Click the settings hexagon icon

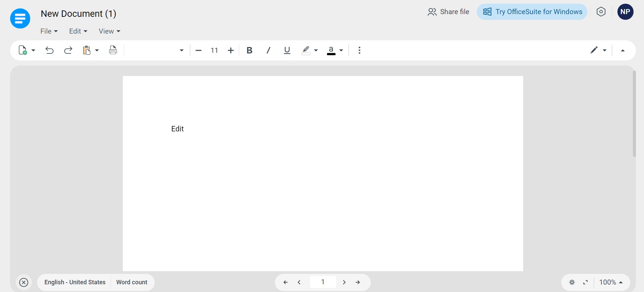click(601, 12)
